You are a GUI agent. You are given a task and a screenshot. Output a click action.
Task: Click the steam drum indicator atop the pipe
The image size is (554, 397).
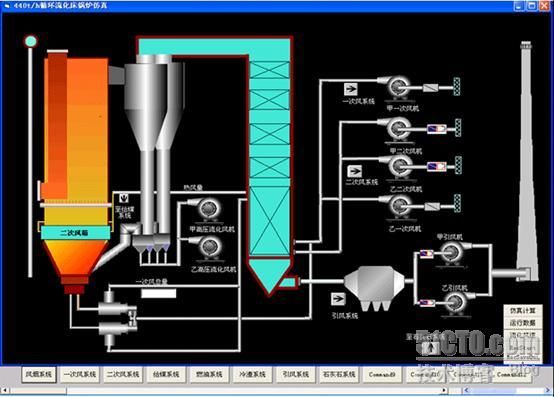pos(30,41)
